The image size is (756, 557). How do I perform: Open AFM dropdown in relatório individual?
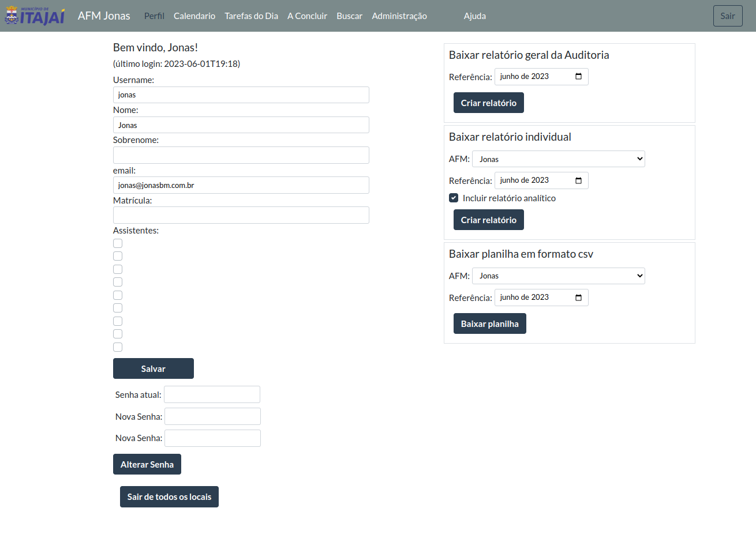(559, 159)
